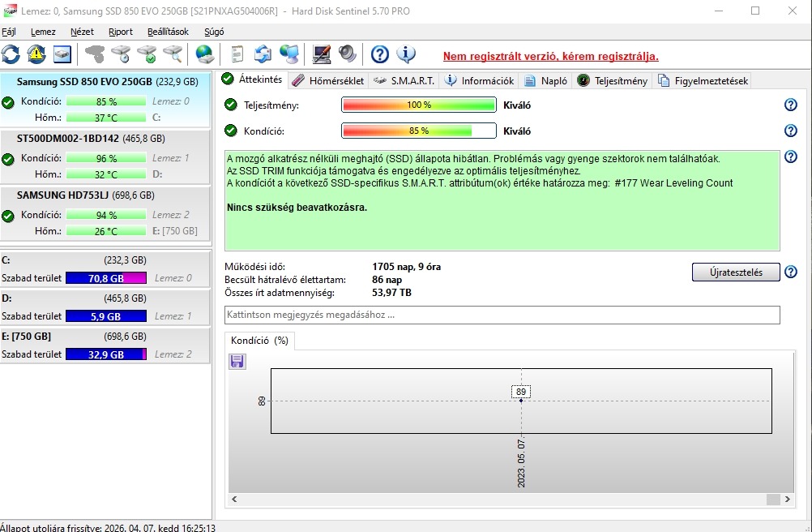Select the ST500DM002-1BD142 disk
The width and height of the screenshot is (812, 532).
(105, 157)
